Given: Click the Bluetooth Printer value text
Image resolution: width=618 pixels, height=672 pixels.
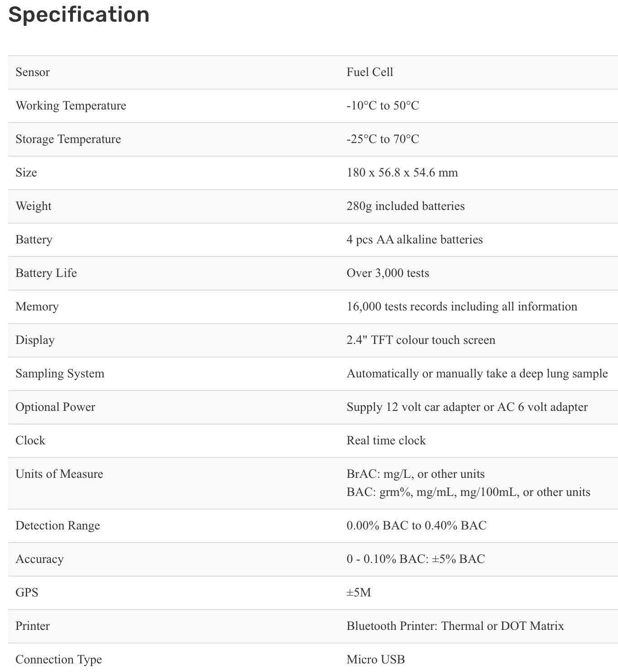Looking at the screenshot, I should (x=455, y=626).
